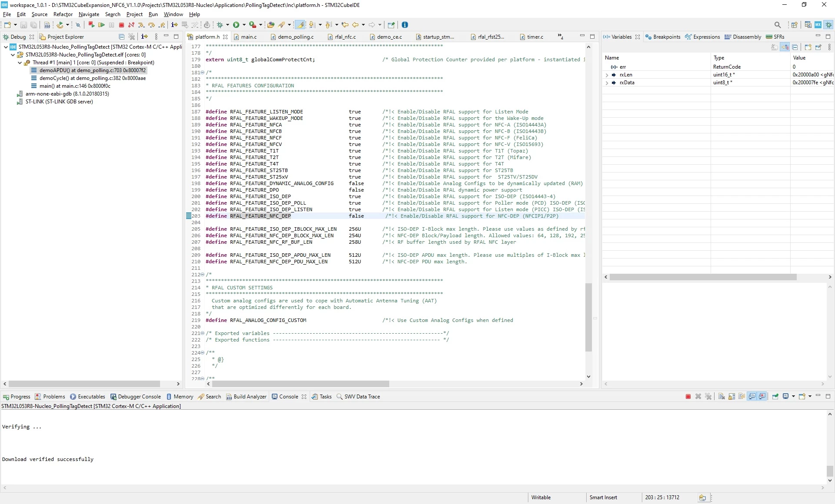Toggle Scroll Lock in Console toolbar
835x504 pixels.
[x=732, y=396]
